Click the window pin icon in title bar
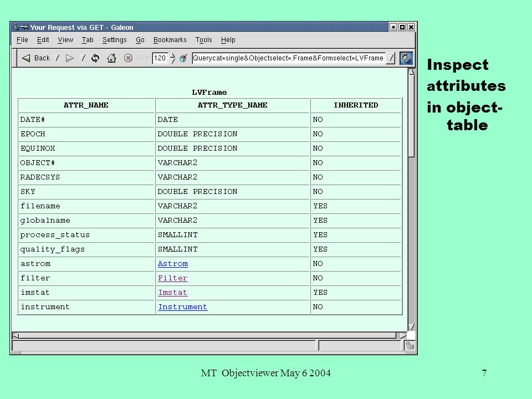Viewport: 532px width, 399px height. 24,27
